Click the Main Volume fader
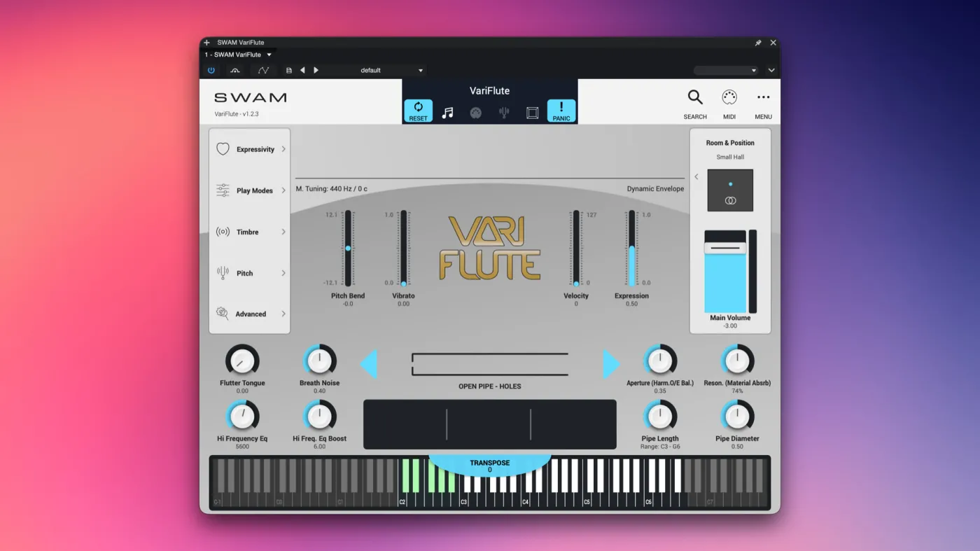 coord(725,272)
